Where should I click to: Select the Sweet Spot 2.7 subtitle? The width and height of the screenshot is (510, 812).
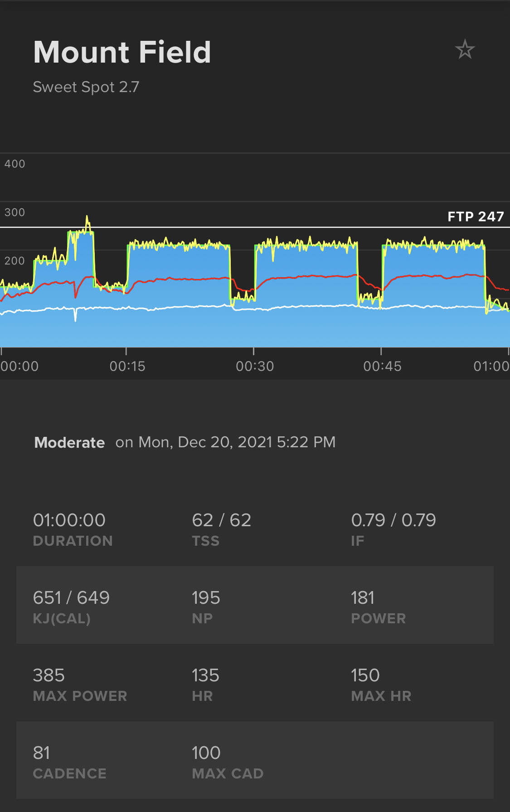click(x=86, y=87)
